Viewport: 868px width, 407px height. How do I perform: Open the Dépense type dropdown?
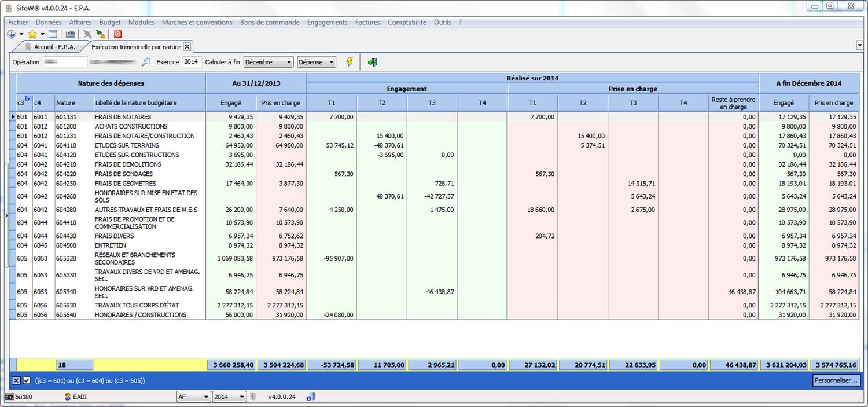click(x=317, y=62)
